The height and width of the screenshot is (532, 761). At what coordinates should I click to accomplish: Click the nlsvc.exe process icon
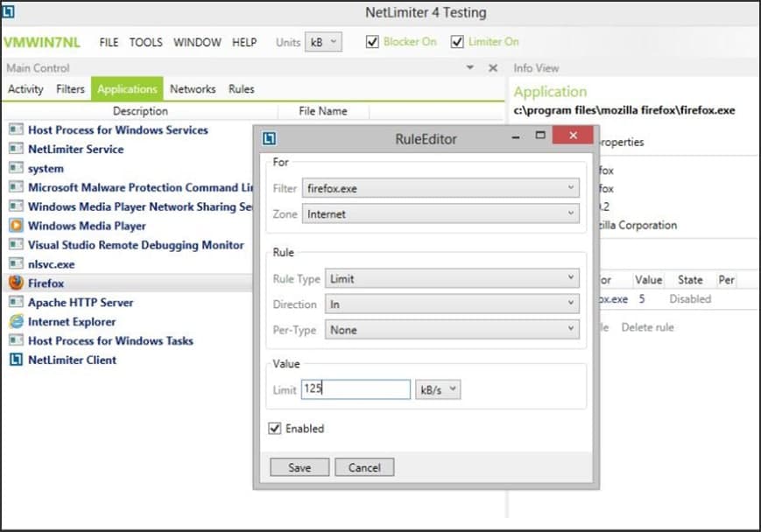pos(16,264)
